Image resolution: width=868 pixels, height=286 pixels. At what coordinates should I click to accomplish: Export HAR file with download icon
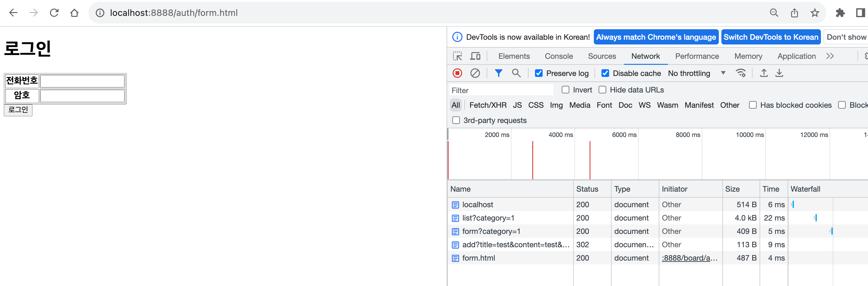779,73
